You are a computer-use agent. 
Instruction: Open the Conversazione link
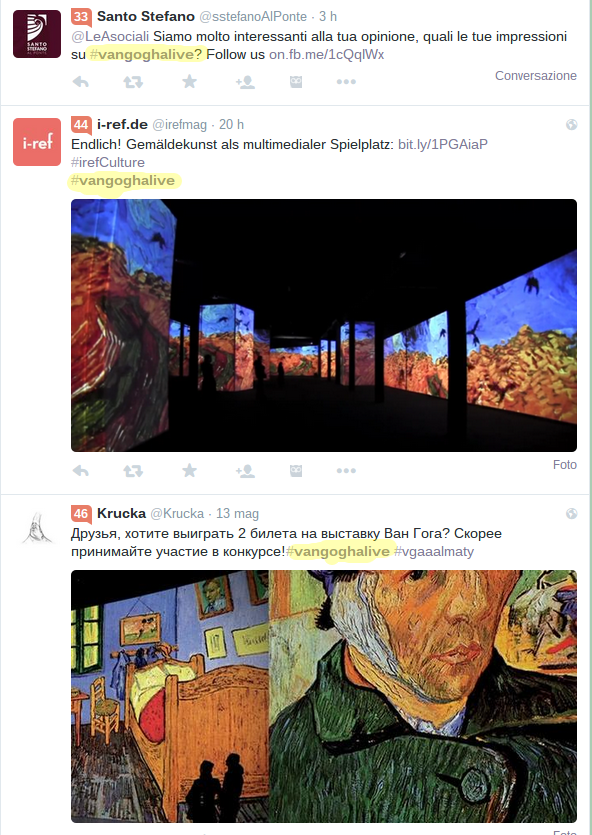[536, 76]
